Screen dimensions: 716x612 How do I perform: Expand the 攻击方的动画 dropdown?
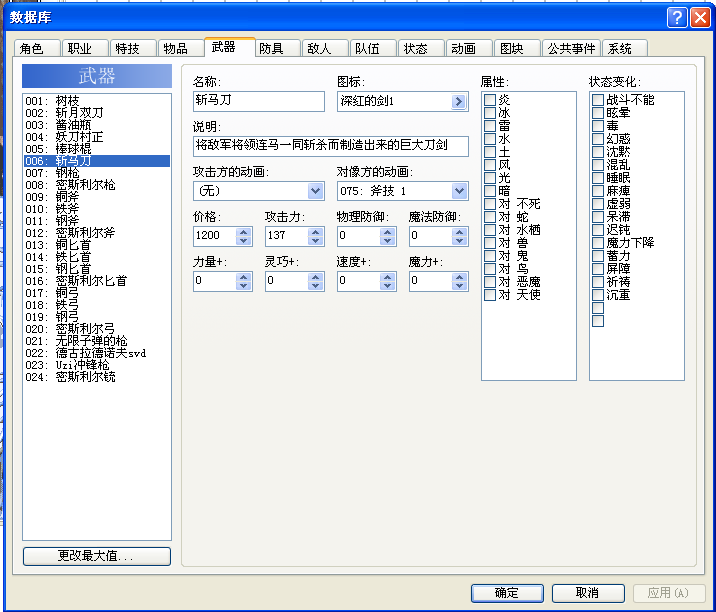coord(315,191)
